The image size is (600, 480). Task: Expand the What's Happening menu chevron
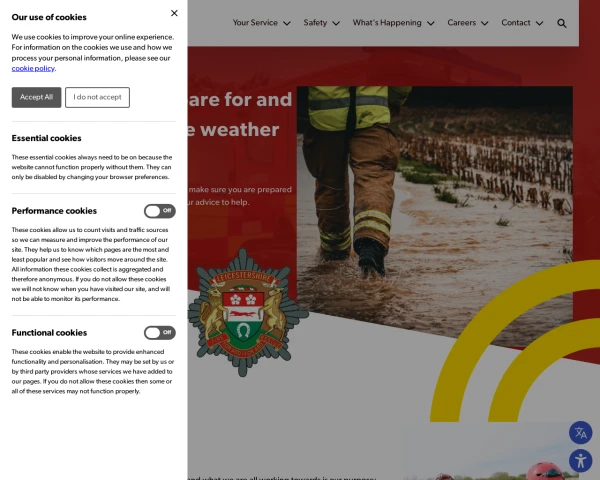(x=430, y=23)
